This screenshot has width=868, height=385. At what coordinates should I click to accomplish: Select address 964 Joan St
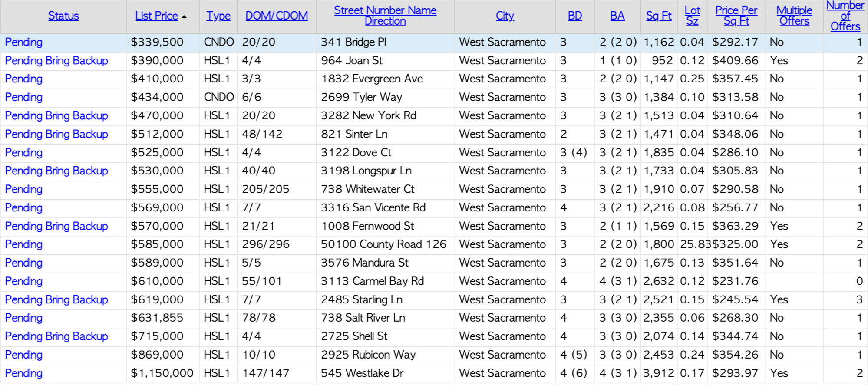[352, 60]
